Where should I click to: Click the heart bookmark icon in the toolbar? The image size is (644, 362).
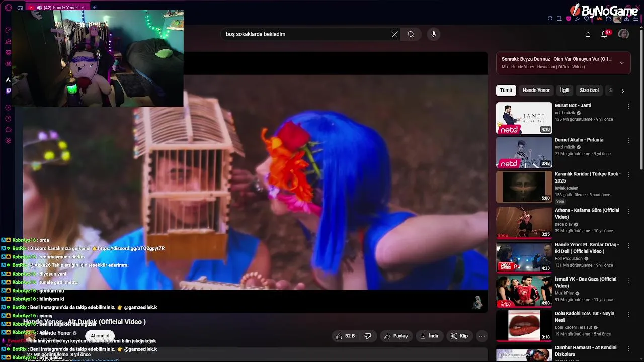click(586, 19)
